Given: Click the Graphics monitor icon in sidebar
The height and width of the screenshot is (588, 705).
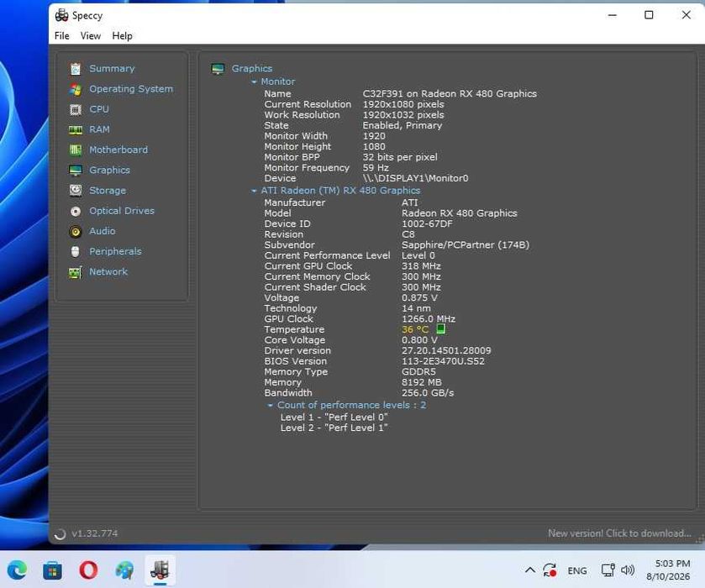Looking at the screenshot, I should click(x=76, y=171).
